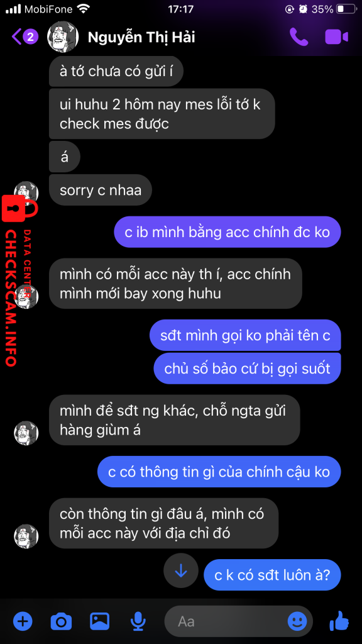Jump to latest message with down arrow
The width and height of the screenshot is (362, 644).
180,570
